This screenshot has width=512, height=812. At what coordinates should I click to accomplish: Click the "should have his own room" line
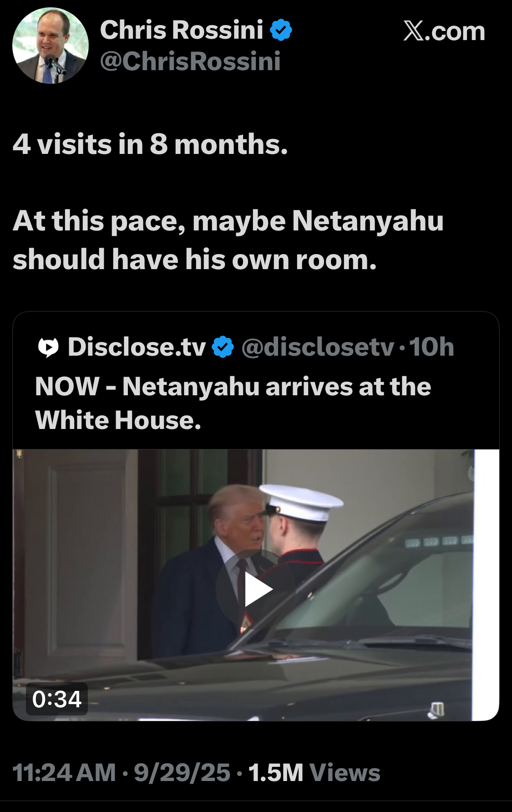(x=194, y=260)
